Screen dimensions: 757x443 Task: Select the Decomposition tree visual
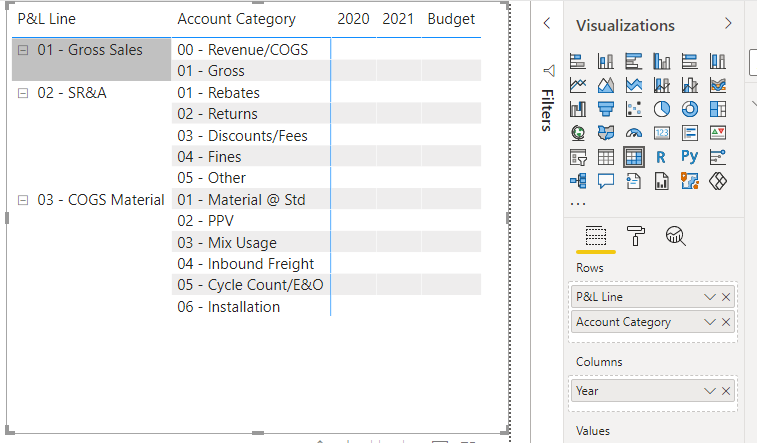coord(578,181)
